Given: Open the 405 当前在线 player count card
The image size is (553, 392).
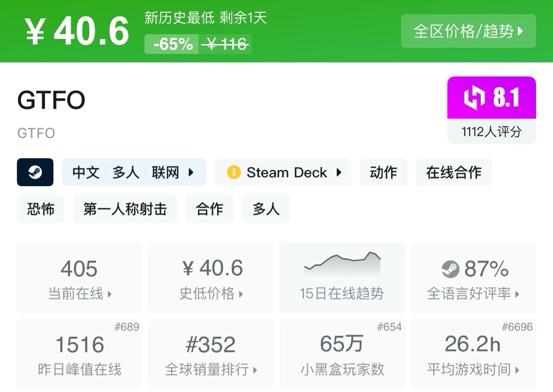Looking at the screenshot, I should [x=79, y=277].
